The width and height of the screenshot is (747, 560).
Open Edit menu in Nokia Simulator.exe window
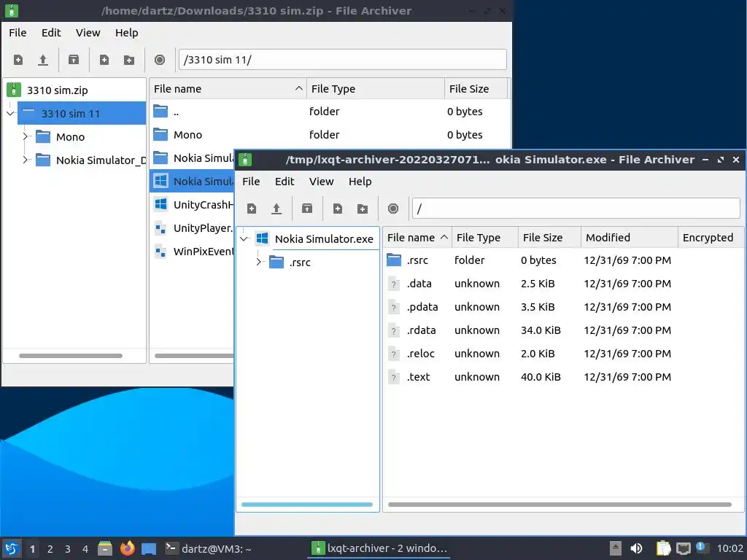coord(285,182)
